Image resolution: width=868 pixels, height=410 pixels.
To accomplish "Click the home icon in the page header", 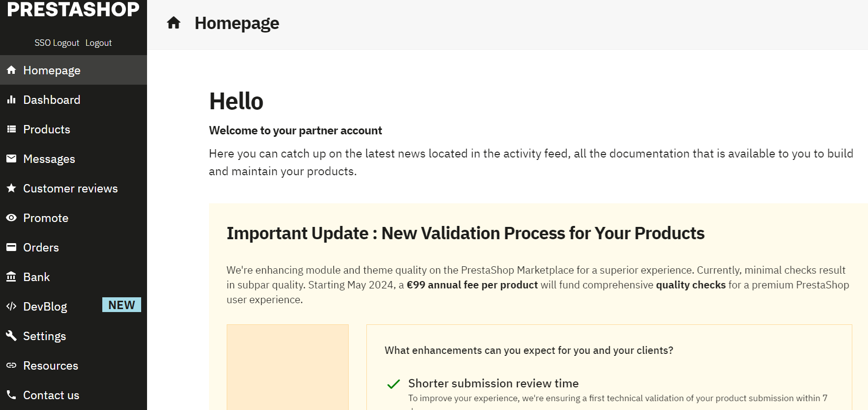I will point(174,23).
